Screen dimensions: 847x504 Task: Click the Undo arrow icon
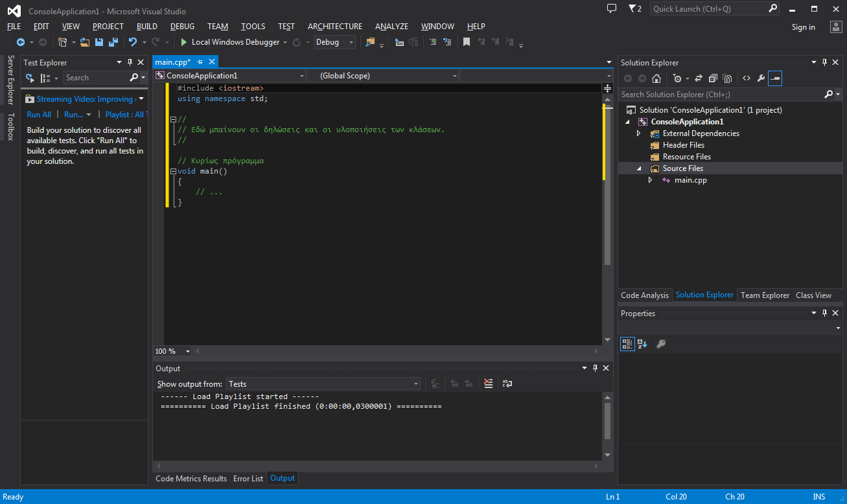133,42
